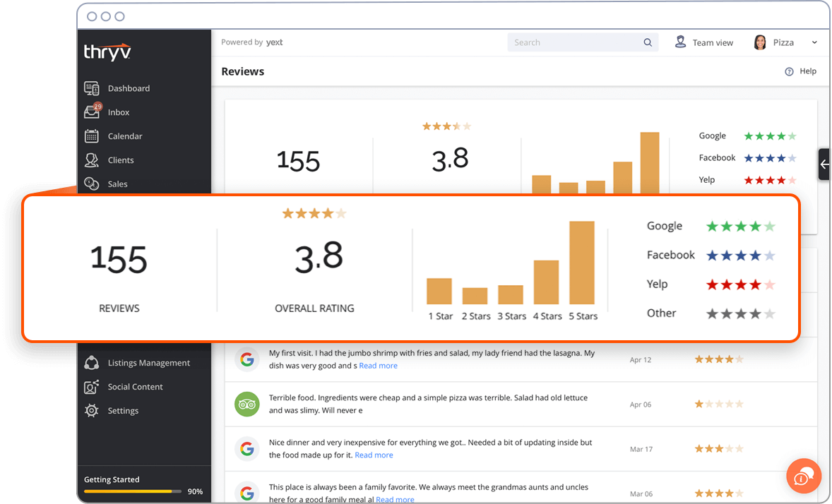The width and height of the screenshot is (832, 504).
Task: Click the 2 Stars bar in highlighted chart
Action: point(475,296)
